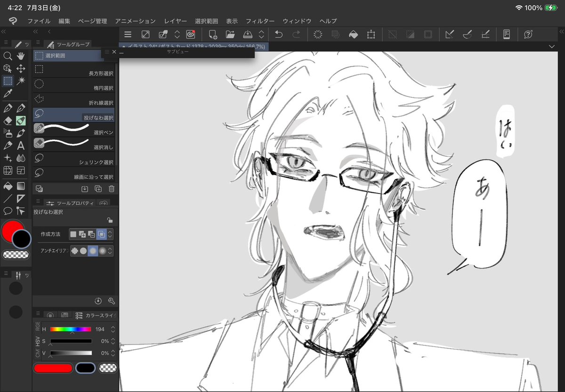The width and height of the screenshot is (565, 392).
Task: Choose the シュリンク選択 sub tool
Action: [x=74, y=159]
